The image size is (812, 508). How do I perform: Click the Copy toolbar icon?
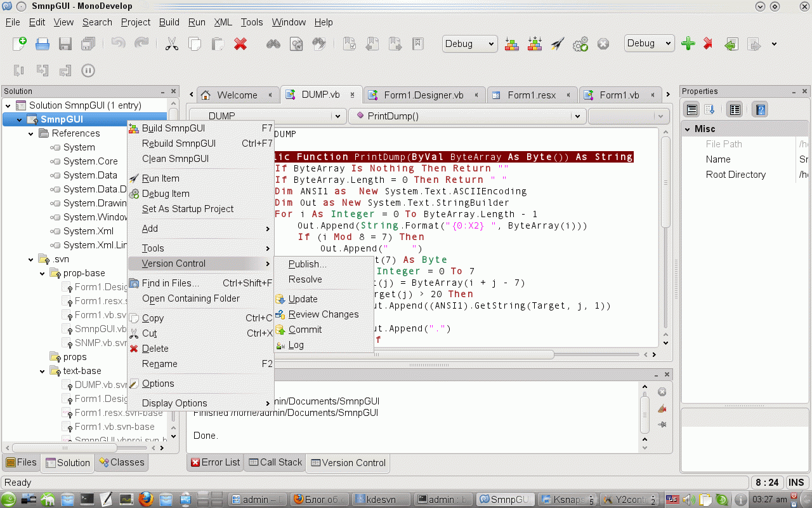[194, 44]
